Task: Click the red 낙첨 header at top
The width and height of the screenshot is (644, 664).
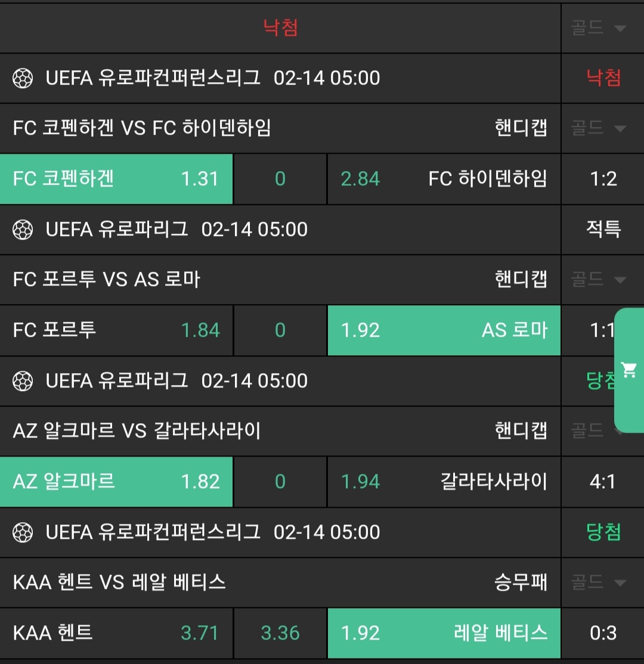Action: [x=280, y=28]
